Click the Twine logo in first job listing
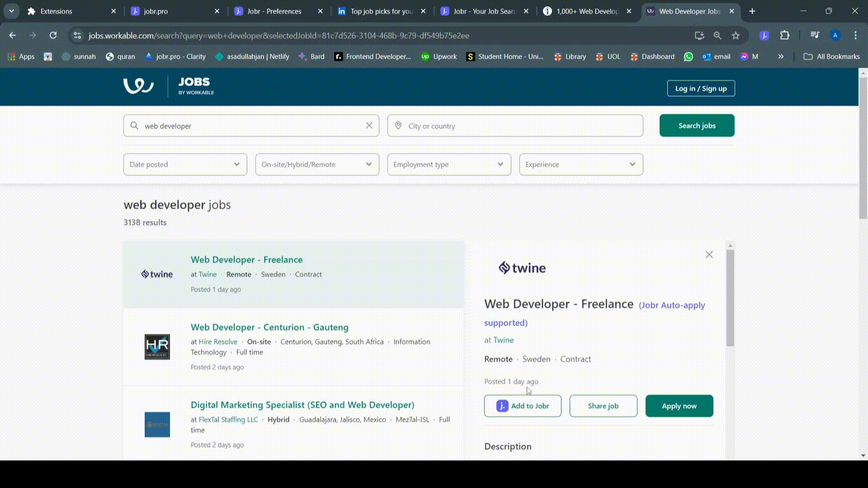This screenshot has height=488, width=868. [157, 274]
